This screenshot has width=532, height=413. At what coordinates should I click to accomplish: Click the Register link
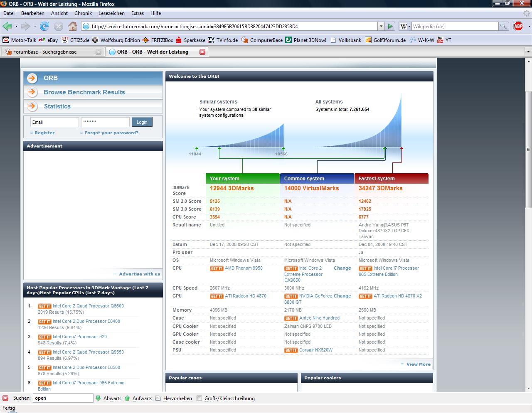click(44, 133)
